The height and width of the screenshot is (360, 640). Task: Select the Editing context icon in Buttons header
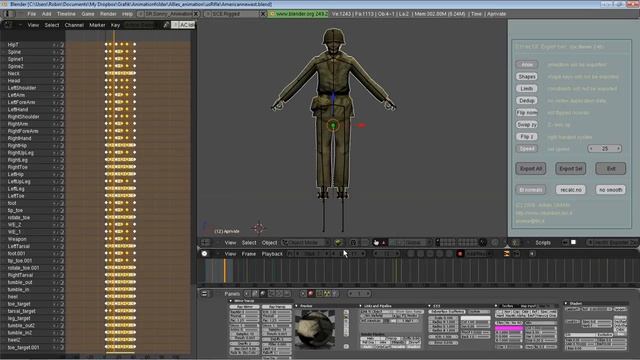pyautogui.click(x=280, y=293)
